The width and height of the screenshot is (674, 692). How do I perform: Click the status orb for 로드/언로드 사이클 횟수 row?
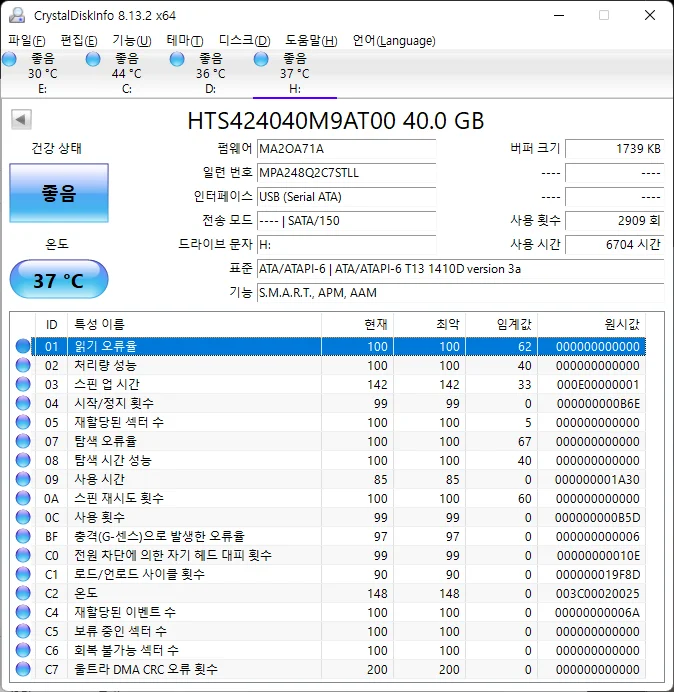[x=23, y=574]
